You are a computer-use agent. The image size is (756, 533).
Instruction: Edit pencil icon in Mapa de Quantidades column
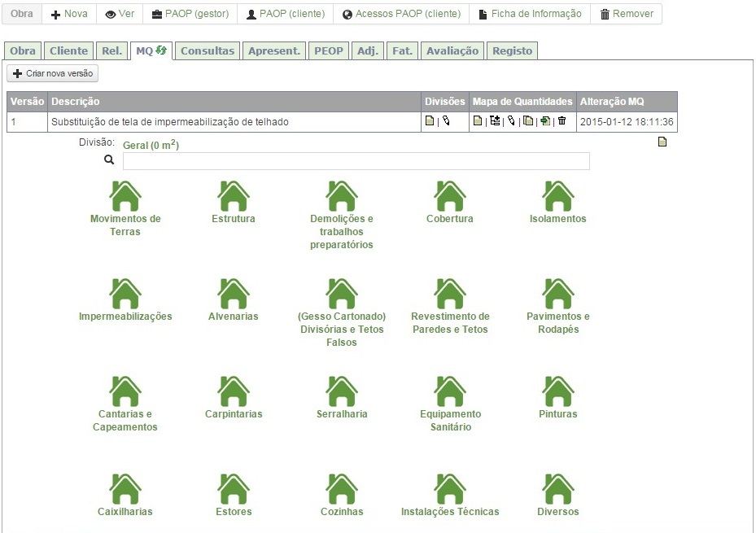coord(511,121)
